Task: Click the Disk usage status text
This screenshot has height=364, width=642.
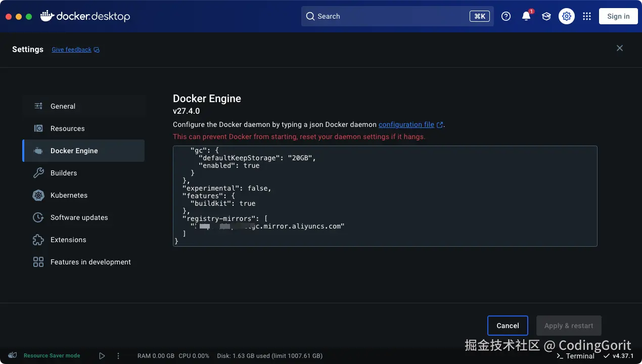Action: click(x=269, y=356)
